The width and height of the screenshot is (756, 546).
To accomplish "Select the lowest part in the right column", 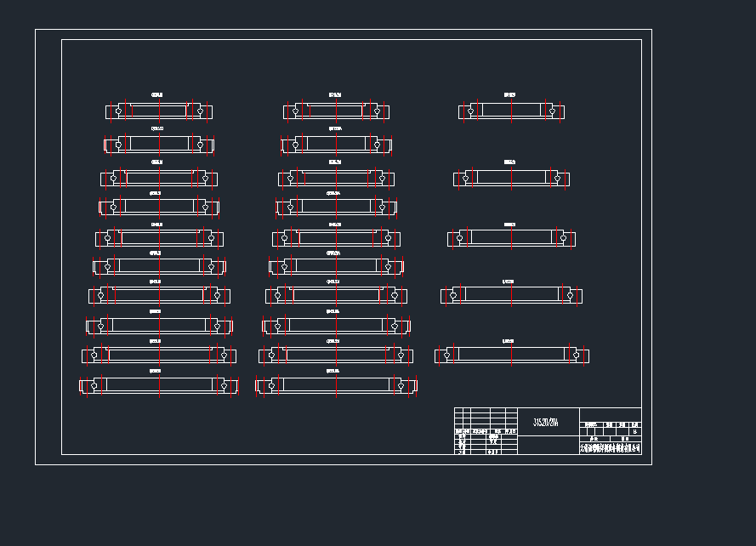I will point(511,355).
